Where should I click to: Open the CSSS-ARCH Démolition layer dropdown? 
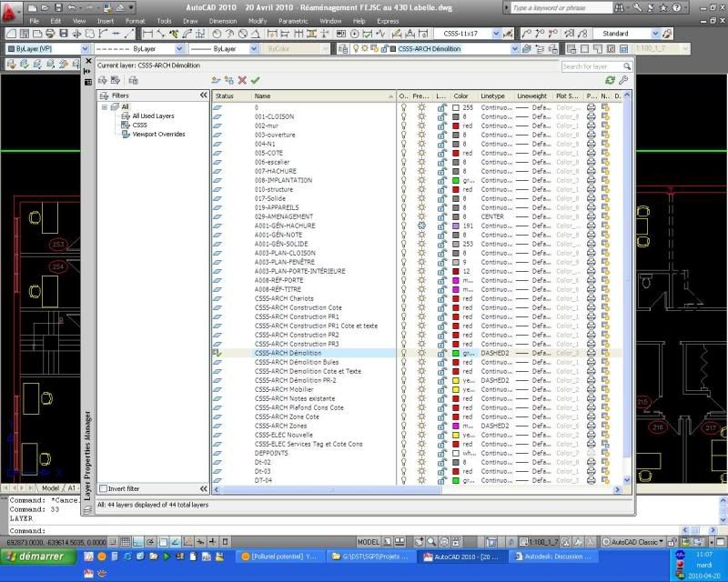(515, 49)
